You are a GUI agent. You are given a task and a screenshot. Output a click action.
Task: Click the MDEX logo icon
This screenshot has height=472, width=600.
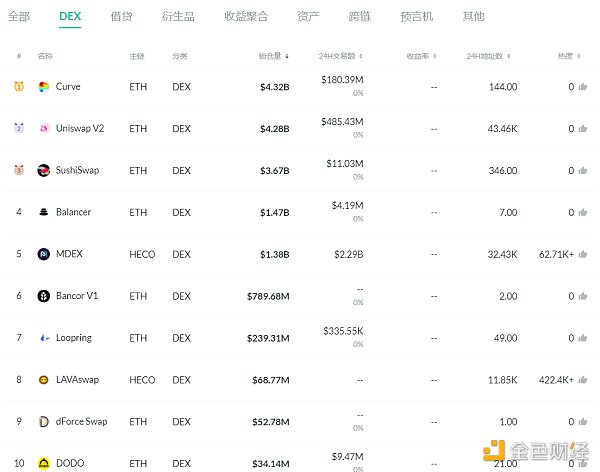(x=44, y=254)
